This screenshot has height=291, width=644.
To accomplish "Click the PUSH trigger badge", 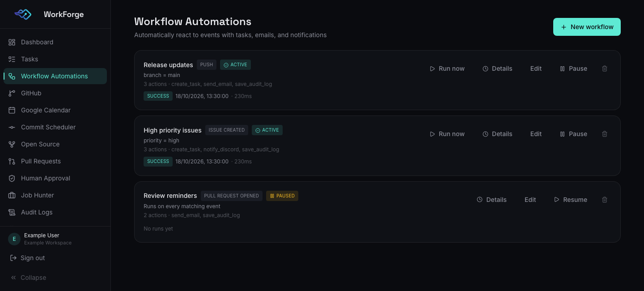I will tap(207, 65).
